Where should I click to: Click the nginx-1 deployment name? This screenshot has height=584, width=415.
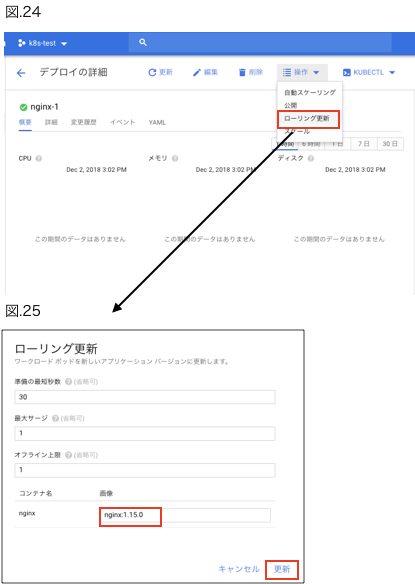click(x=44, y=107)
